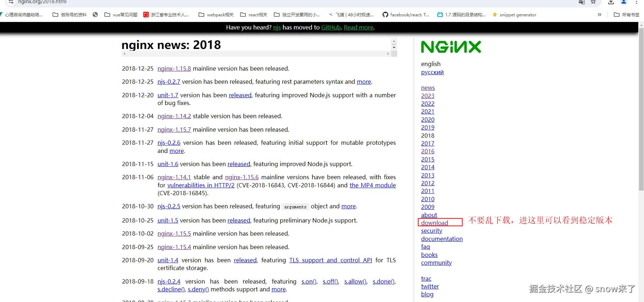The height and width of the screenshot is (302, 644).
Task: Click the address bar URL nginx.org/2018.html
Action: pos(42,2)
